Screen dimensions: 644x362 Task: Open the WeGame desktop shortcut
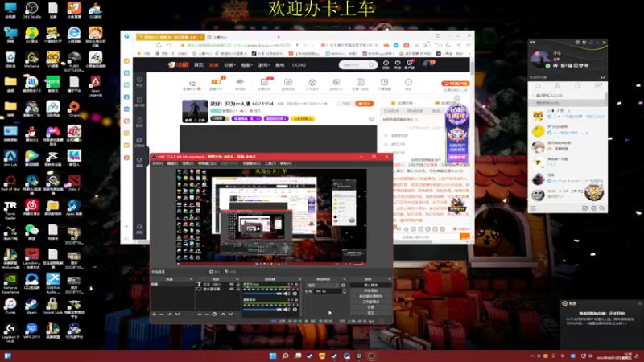[x=31, y=60]
